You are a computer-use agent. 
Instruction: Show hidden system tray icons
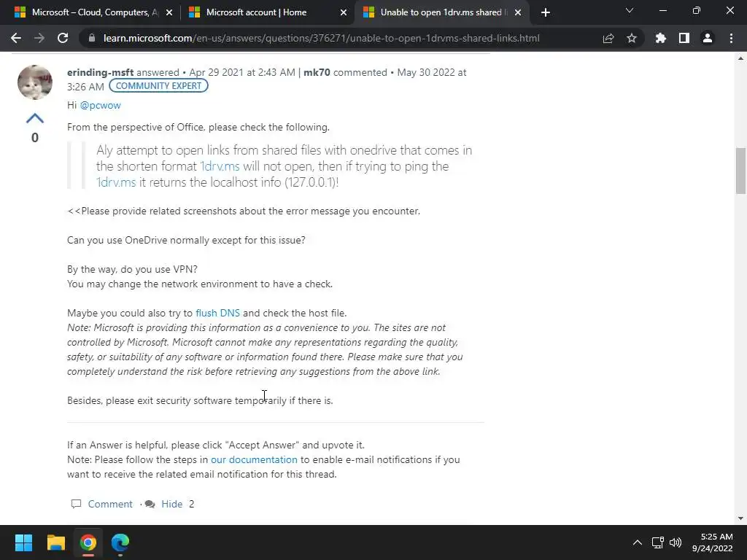tap(637, 542)
